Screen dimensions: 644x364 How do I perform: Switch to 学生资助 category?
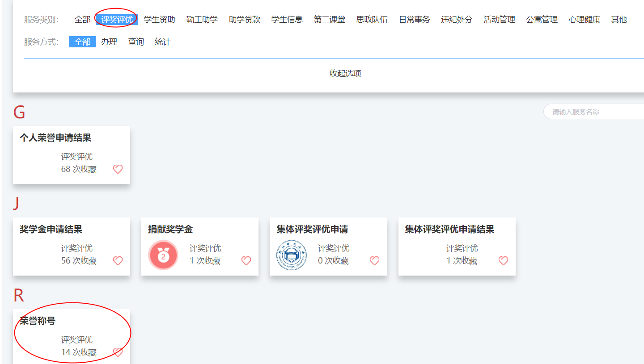[159, 20]
